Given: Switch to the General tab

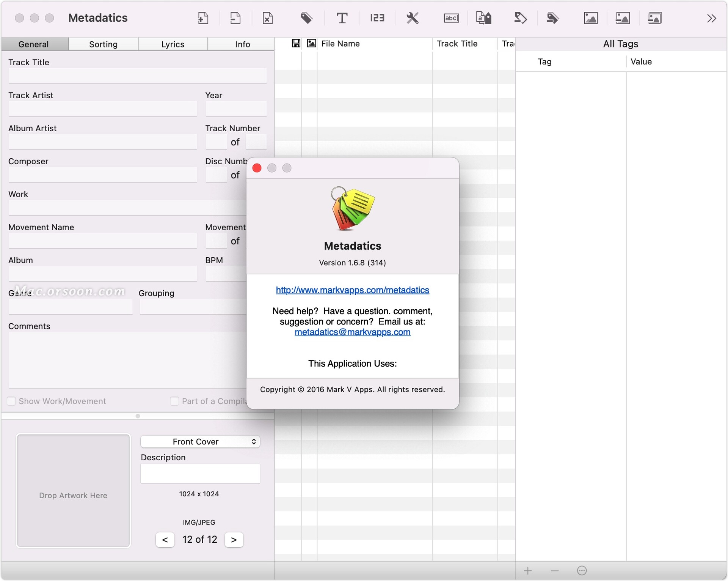Looking at the screenshot, I should point(35,44).
